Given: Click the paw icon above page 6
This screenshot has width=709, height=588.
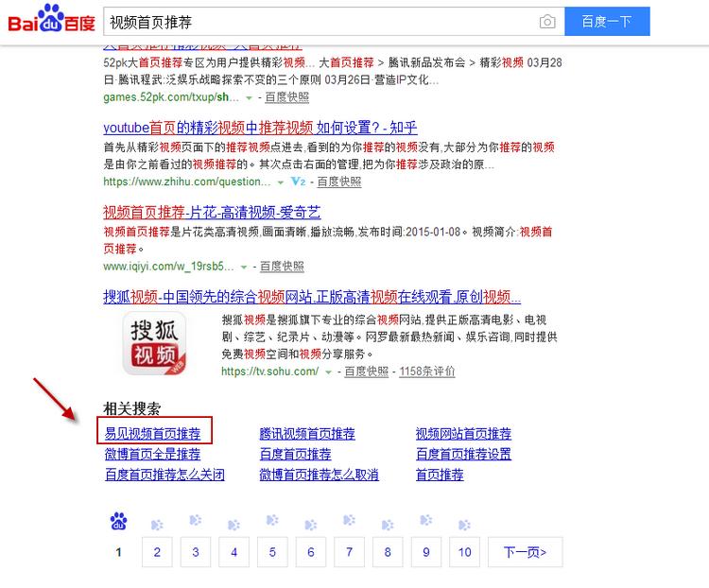Looking at the screenshot, I should point(311,525).
